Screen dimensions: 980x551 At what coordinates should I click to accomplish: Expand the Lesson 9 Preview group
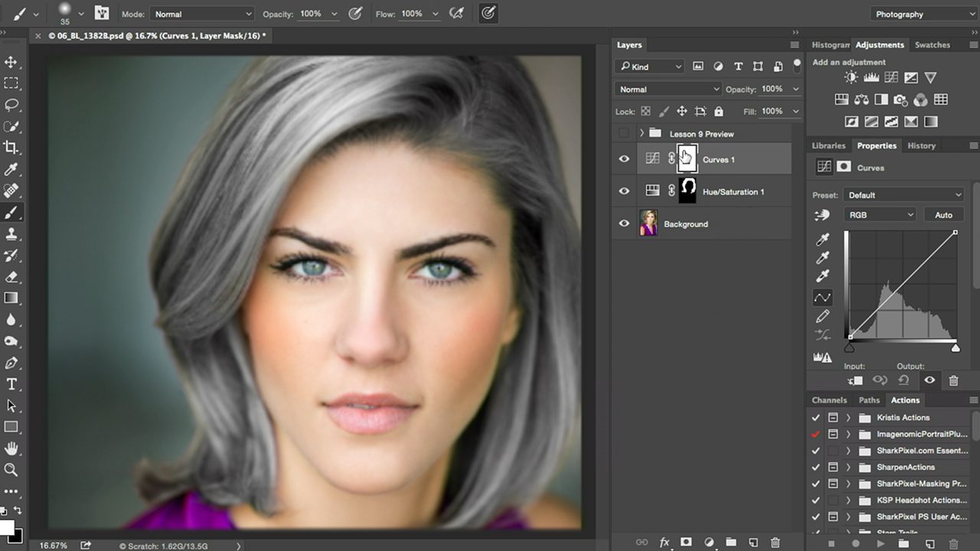coord(642,133)
